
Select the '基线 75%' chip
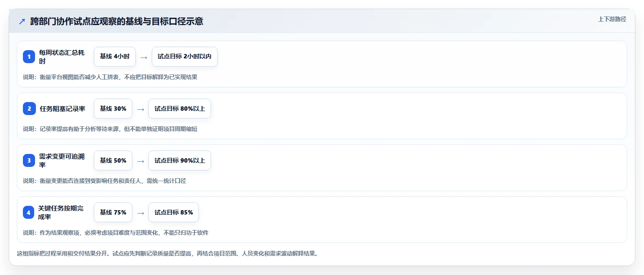(113, 212)
